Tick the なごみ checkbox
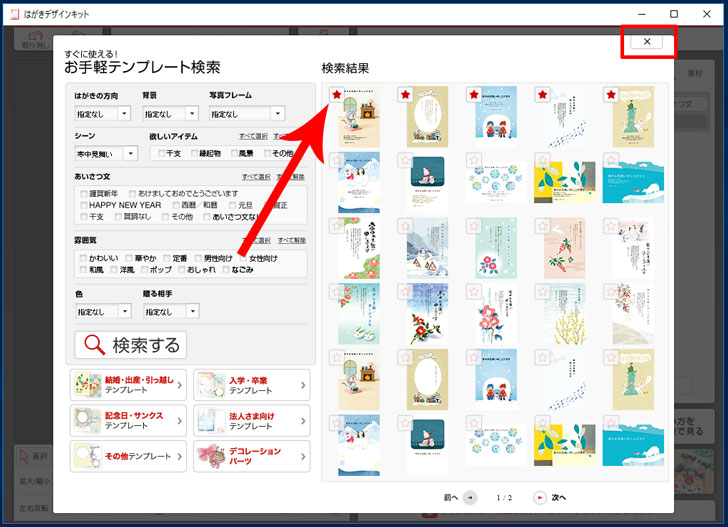This screenshot has width=728, height=527. tap(226, 270)
